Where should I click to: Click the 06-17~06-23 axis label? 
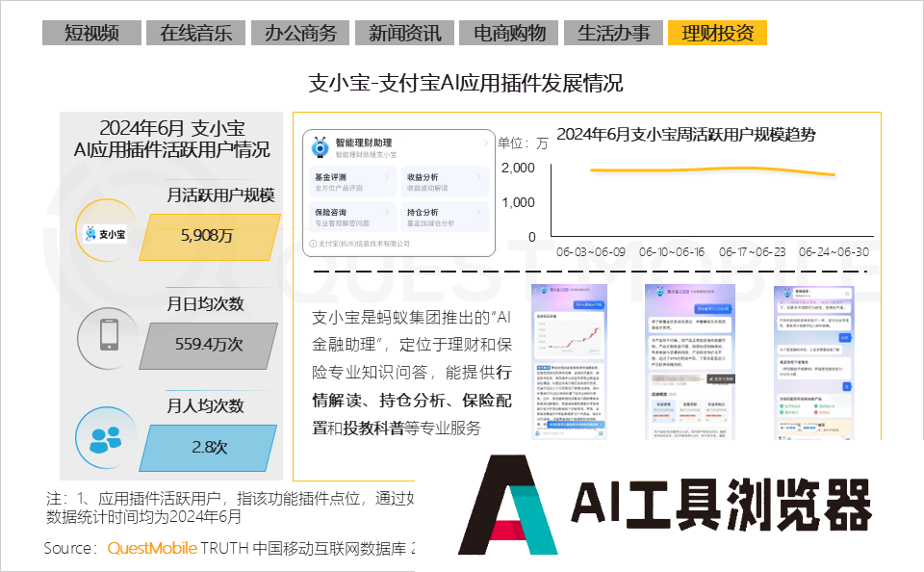coord(753,252)
